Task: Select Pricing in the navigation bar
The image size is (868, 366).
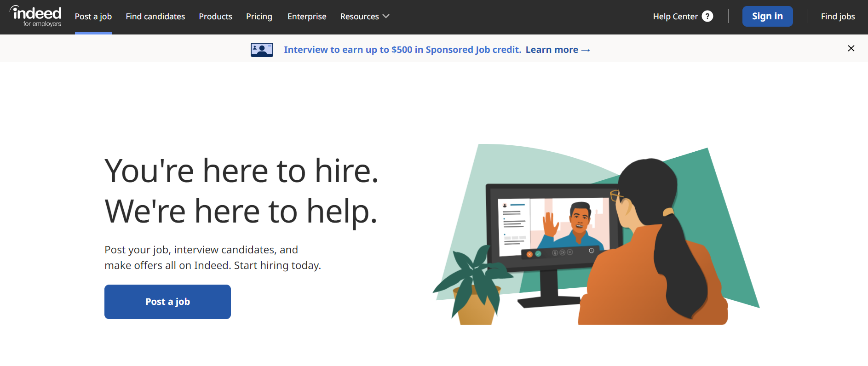Action: click(x=259, y=17)
